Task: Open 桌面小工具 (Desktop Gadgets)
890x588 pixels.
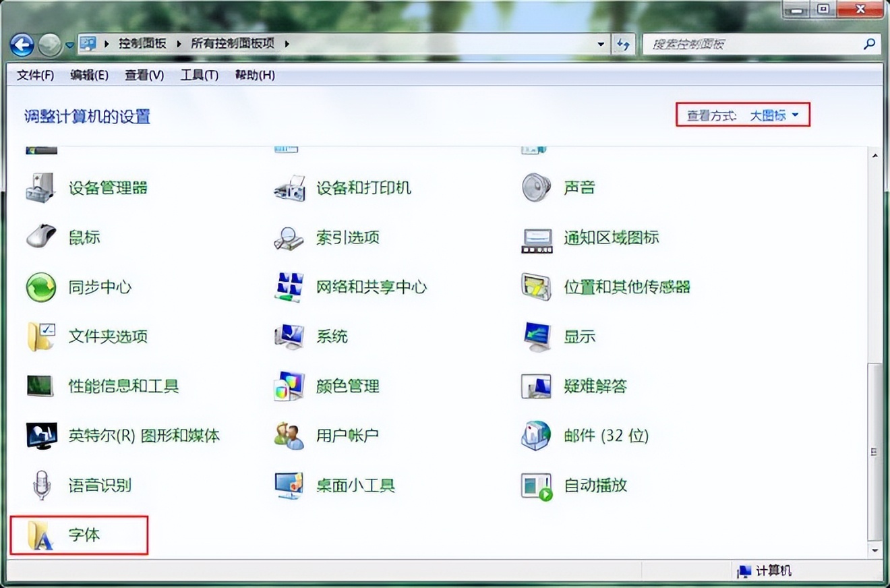Action: (x=356, y=486)
